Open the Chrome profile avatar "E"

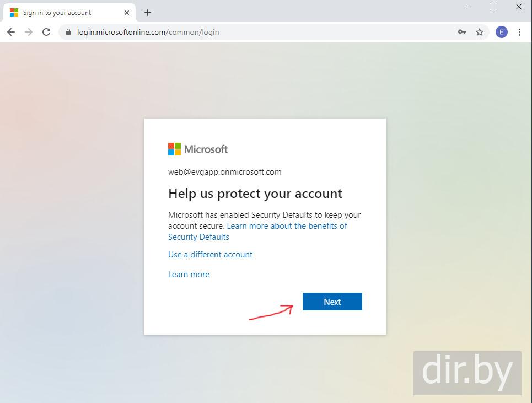pos(502,32)
